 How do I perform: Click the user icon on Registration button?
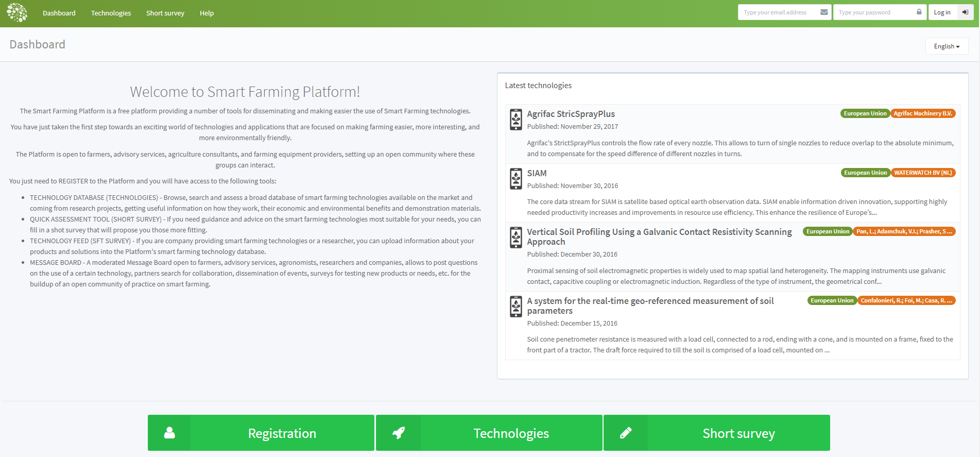click(x=169, y=433)
